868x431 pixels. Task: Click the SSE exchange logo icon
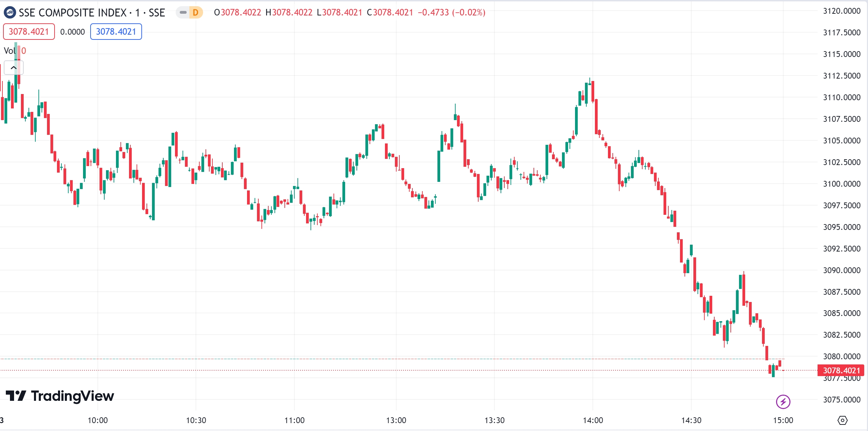[10, 13]
